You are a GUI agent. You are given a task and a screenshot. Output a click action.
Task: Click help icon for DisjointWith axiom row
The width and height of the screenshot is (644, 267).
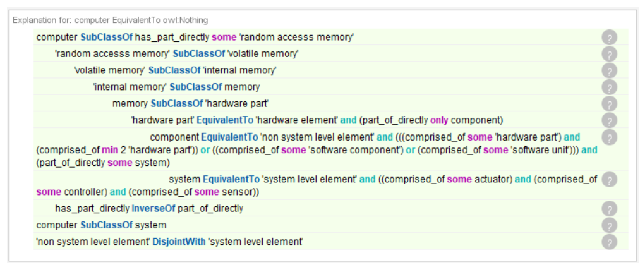[609, 242]
